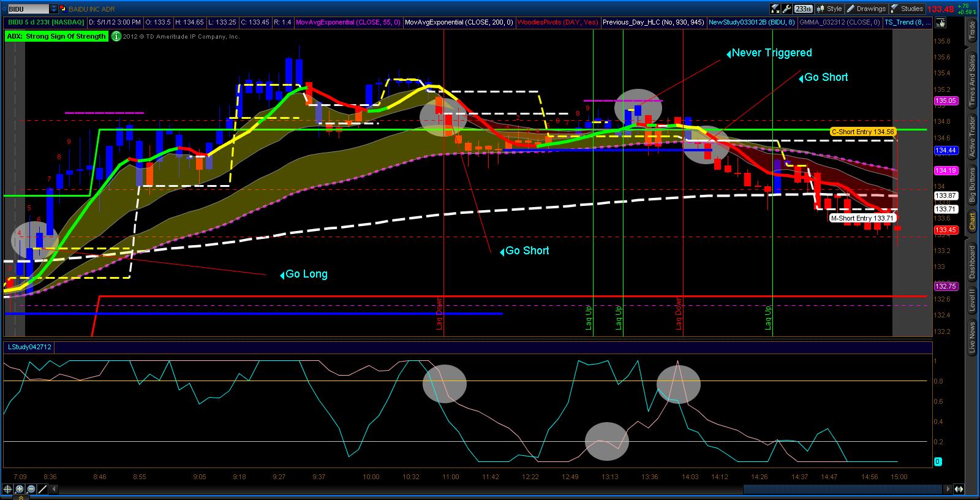Open the Big Buttons side tab
The height and width of the screenshot is (500, 980).
(972, 184)
